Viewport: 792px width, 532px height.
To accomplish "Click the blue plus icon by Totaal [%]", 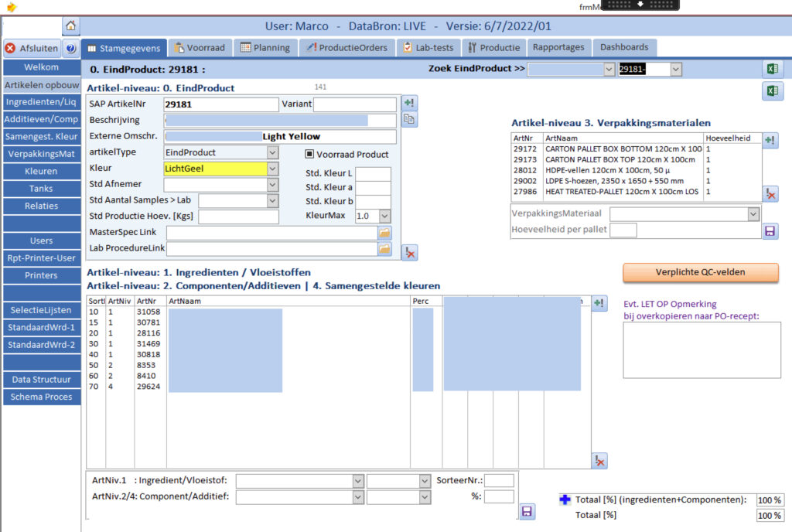I will [565, 500].
